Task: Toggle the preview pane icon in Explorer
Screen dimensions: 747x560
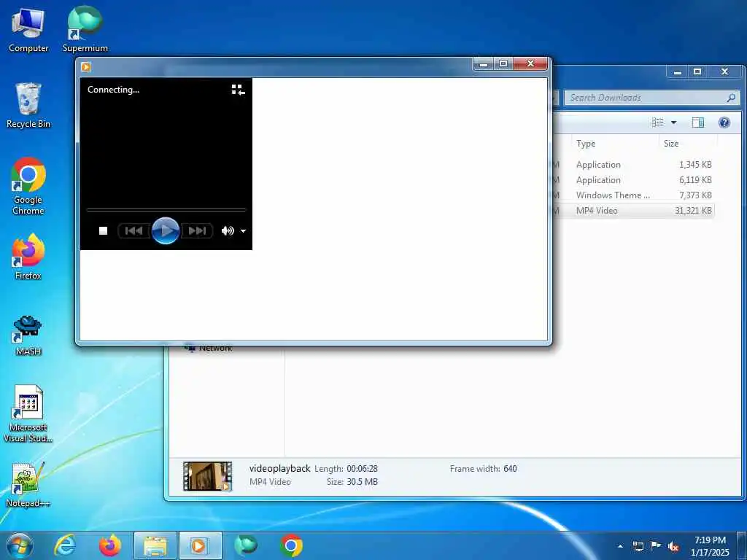Action: 698,122
